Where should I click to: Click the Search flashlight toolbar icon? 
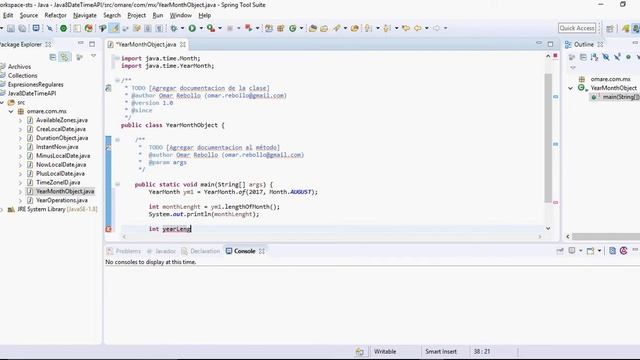(336, 28)
